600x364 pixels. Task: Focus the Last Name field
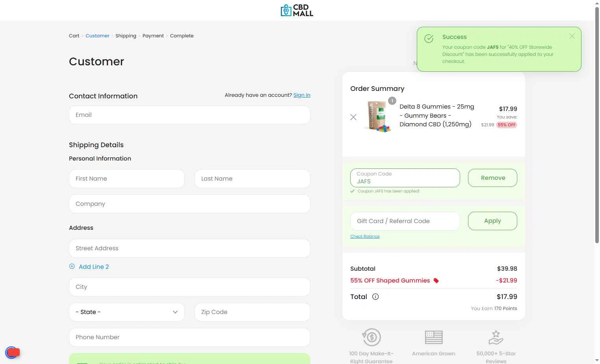(253, 179)
